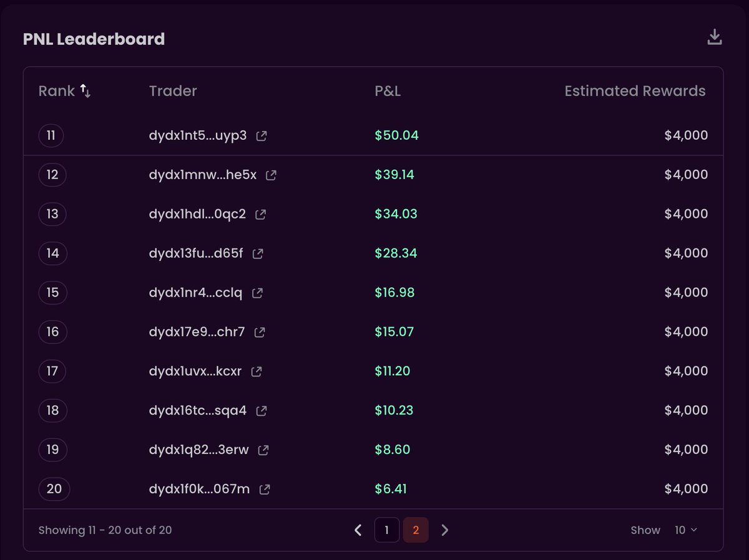749x560 pixels.
Task: Click the $34.03 P&L value
Action: [x=396, y=214]
